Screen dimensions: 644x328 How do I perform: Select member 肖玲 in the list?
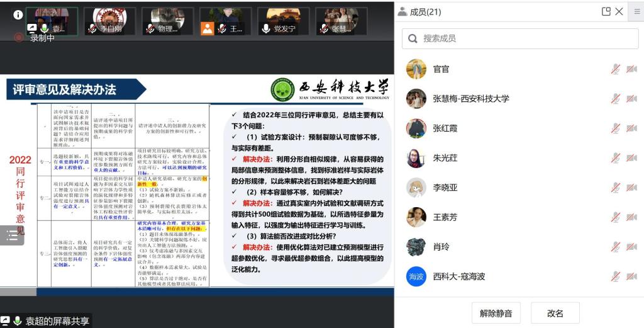coord(503,247)
